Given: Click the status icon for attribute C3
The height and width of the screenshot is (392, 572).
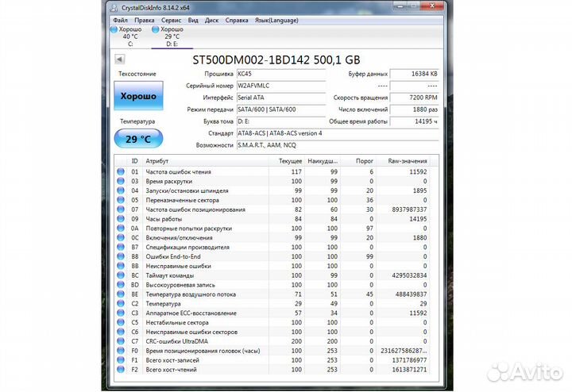Looking at the screenshot, I should [121, 313].
